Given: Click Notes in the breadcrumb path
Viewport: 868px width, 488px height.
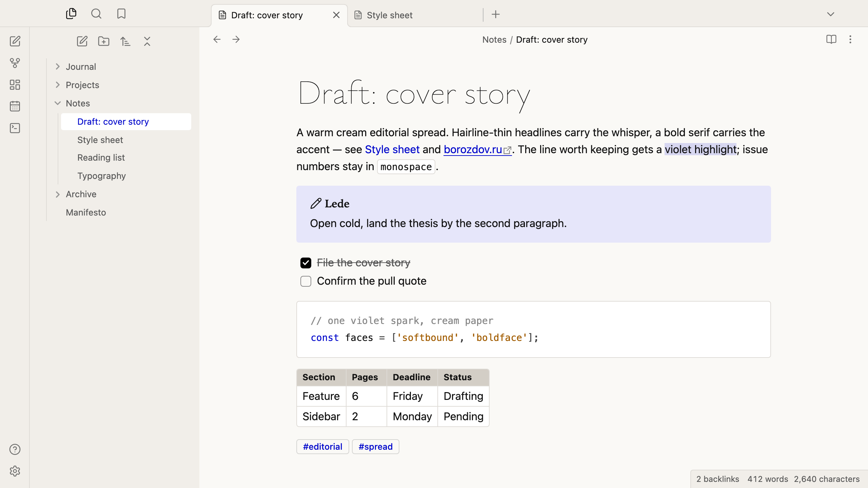Looking at the screenshot, I should [x=494, y=40].
